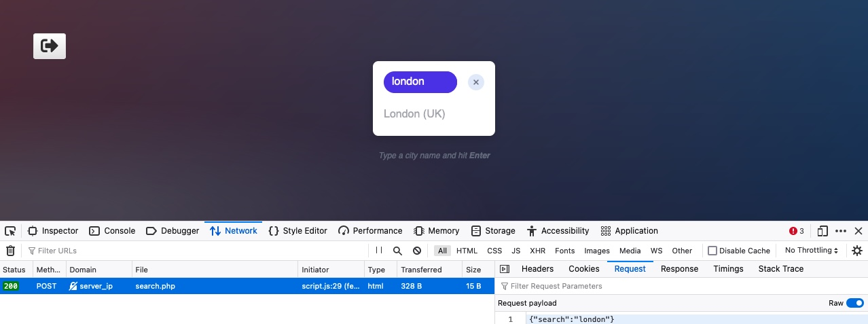Clear the london search with X button

click(x=476, y=82)
